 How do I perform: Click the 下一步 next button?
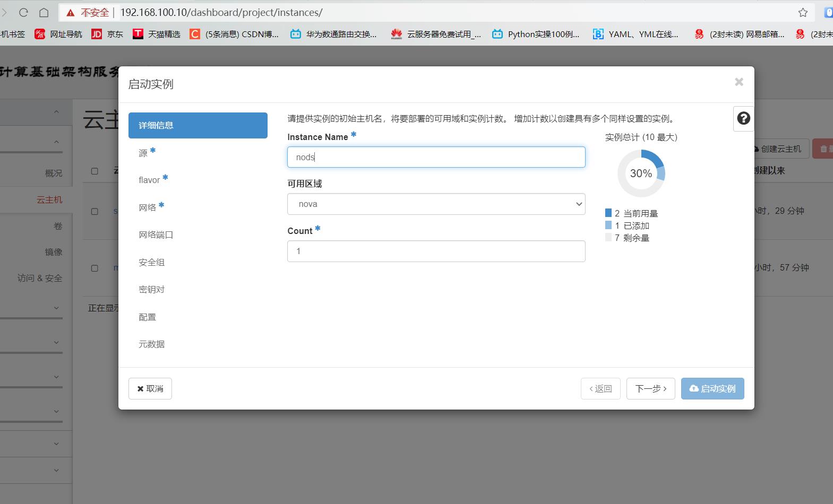pyautogui.click(x=651, y=388)
